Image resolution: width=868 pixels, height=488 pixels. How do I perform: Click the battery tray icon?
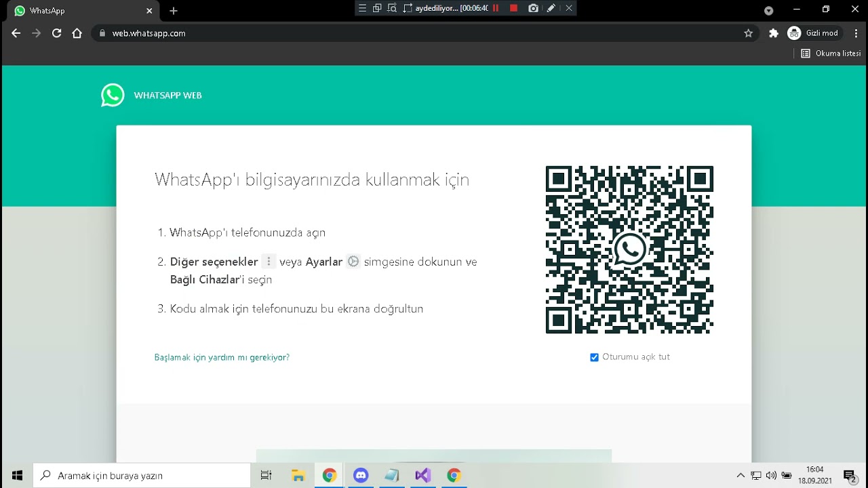coord(787,475)
